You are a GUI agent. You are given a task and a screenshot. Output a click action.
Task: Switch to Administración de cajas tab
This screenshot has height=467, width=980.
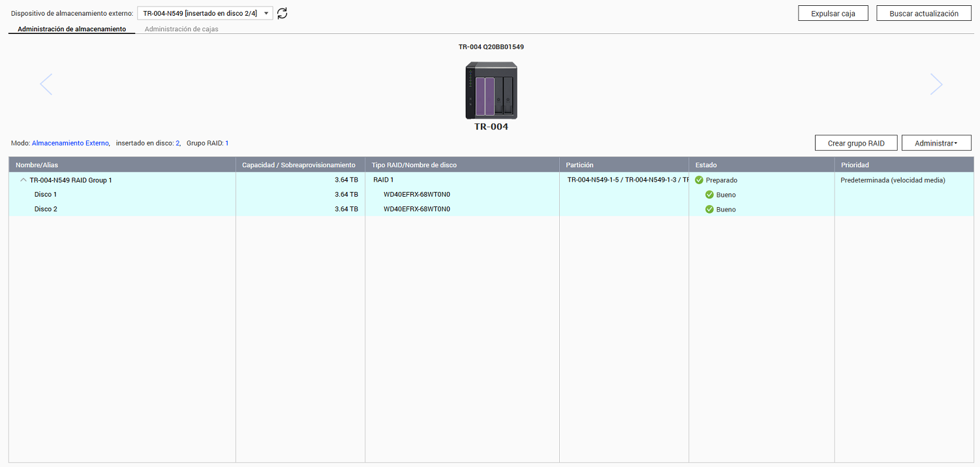[181, 29]
